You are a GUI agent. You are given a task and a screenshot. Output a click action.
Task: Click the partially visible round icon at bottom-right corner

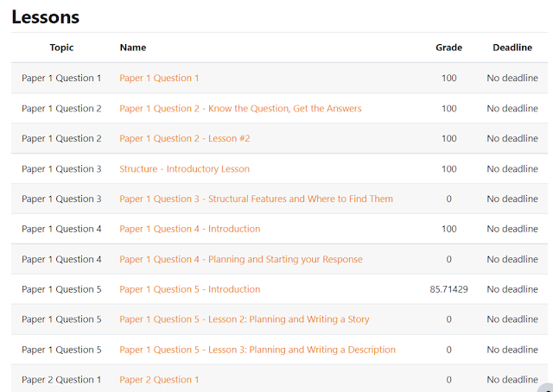(x=545, y=388)
